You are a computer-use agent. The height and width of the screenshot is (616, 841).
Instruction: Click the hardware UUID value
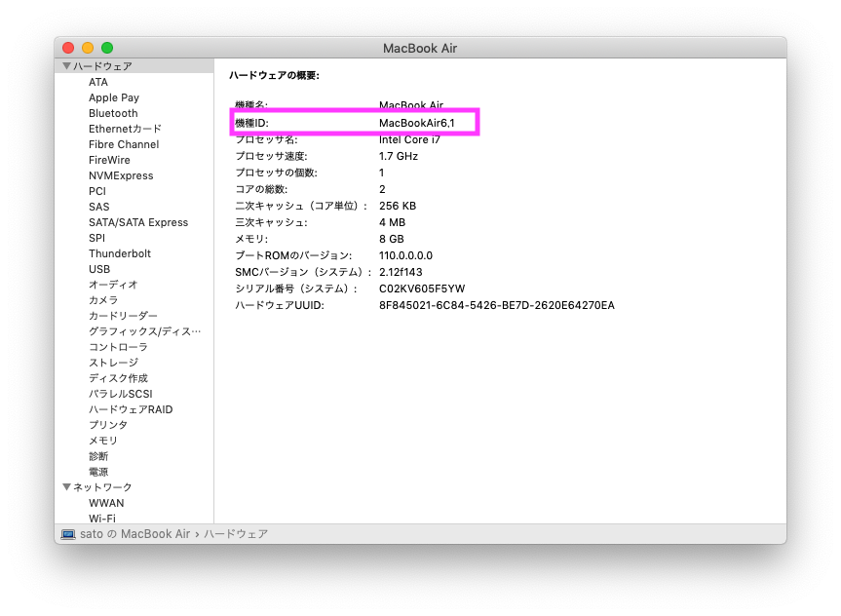pyautogui.click(x=497, y=305)
